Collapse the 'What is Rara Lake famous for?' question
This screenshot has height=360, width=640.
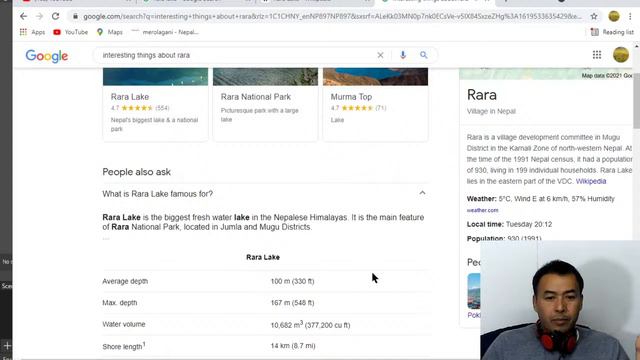[x=264, y=193]
